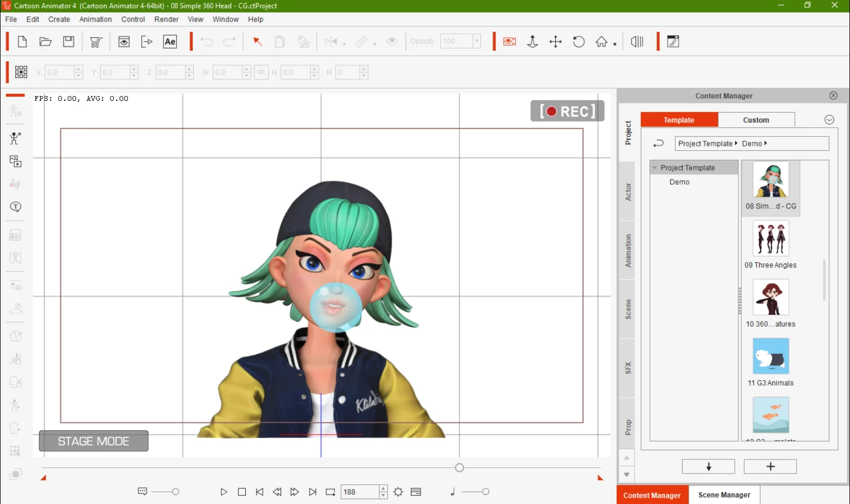Collapse the Project Template tree node
Screen dimensions: 850x504
click(655, 168)
